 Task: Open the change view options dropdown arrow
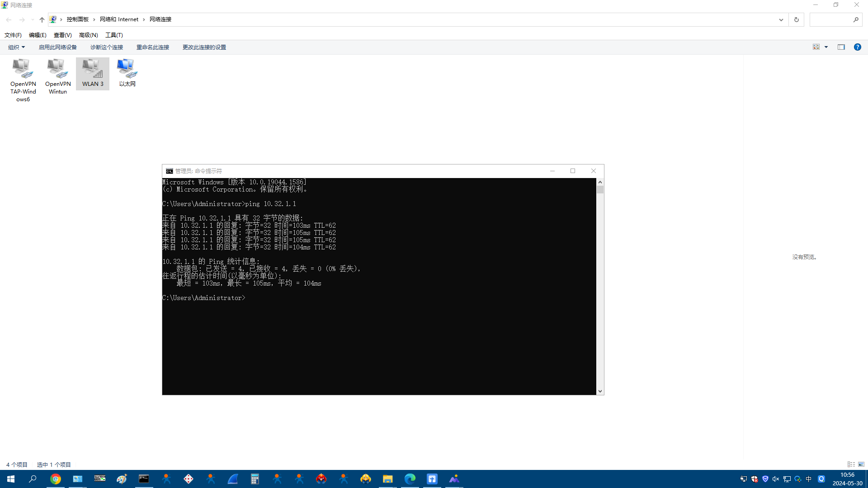coord(826,47)
